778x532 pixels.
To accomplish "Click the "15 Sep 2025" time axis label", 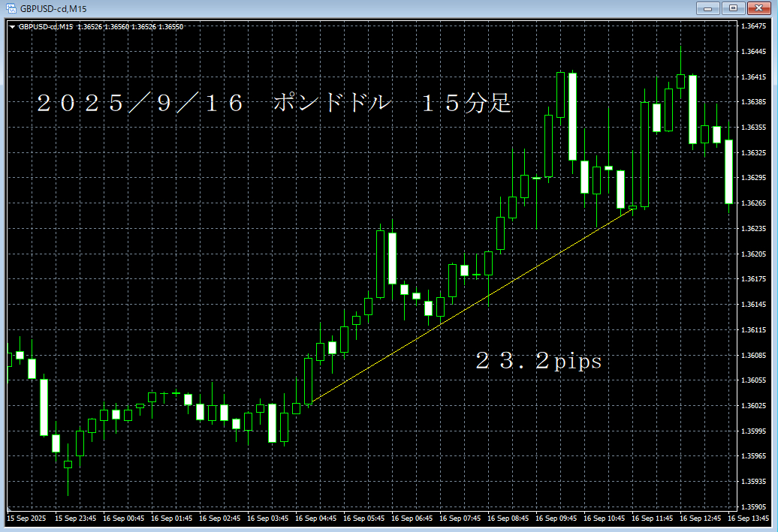I will [26, 518].
